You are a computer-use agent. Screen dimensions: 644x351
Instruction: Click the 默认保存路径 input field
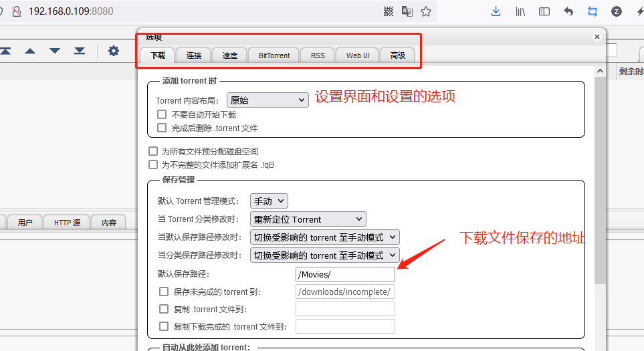click(345, 274)
